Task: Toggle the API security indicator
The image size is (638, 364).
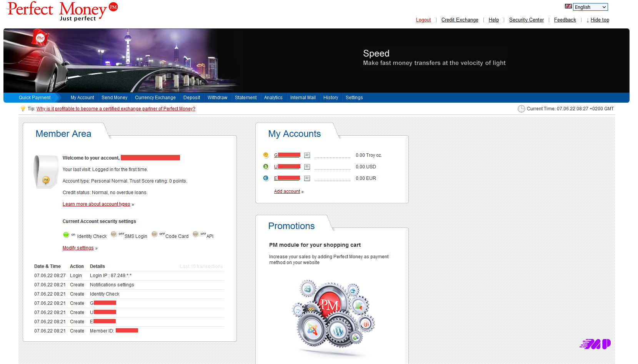Action: [196, 234]
